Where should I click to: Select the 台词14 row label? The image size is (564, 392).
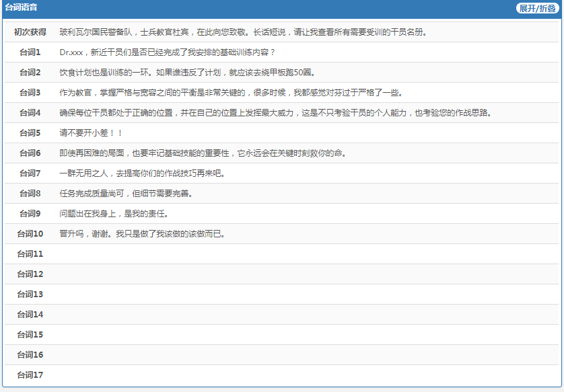[x=30, y=315]
